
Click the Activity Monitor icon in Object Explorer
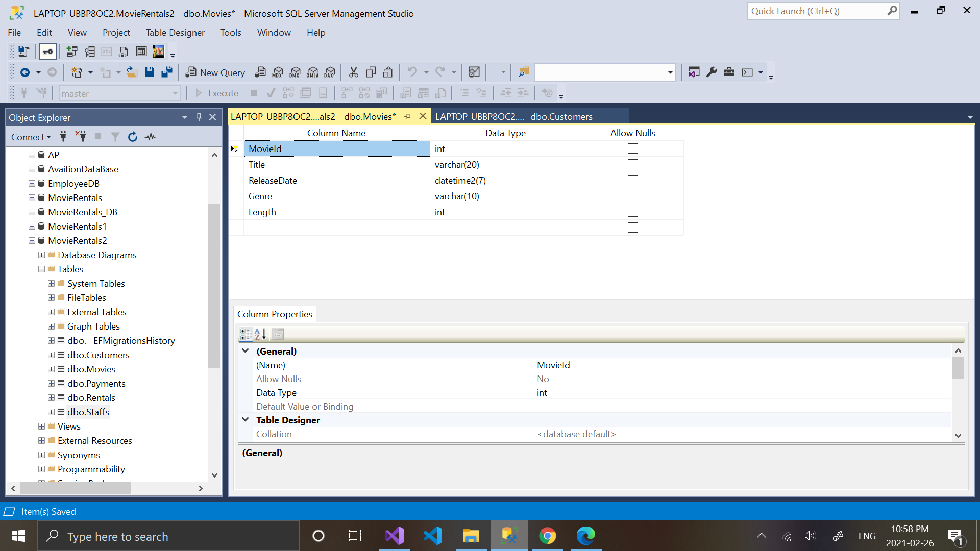coord(150,137)
